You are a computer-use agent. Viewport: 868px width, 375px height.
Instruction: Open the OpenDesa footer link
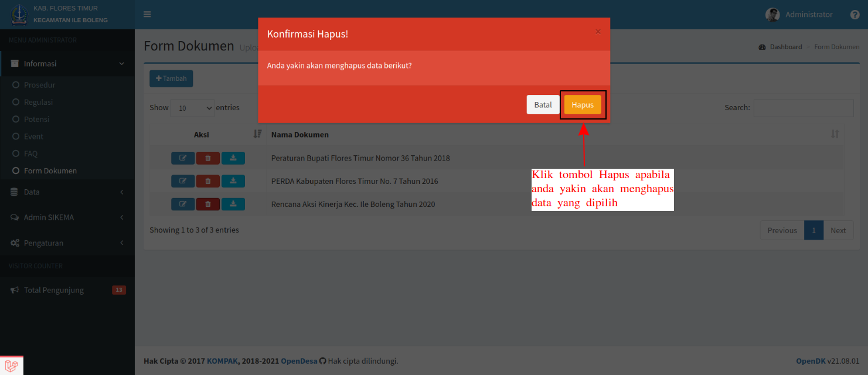(x=299, y=361)
